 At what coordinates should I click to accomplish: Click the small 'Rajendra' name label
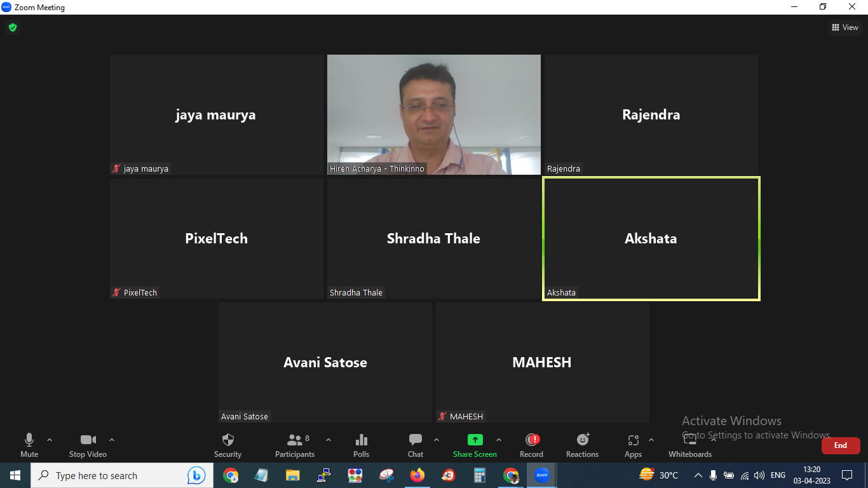(564, 169)
